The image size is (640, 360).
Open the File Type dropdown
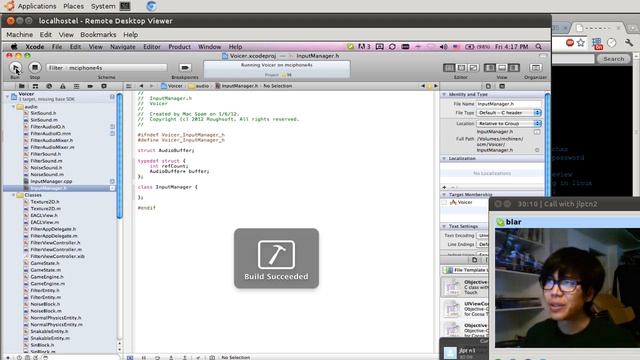click(x=509, y=113)
